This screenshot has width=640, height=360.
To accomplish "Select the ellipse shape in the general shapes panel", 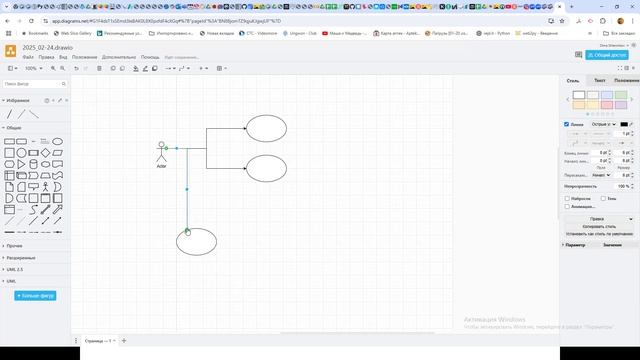I will [x=58, y=142].
